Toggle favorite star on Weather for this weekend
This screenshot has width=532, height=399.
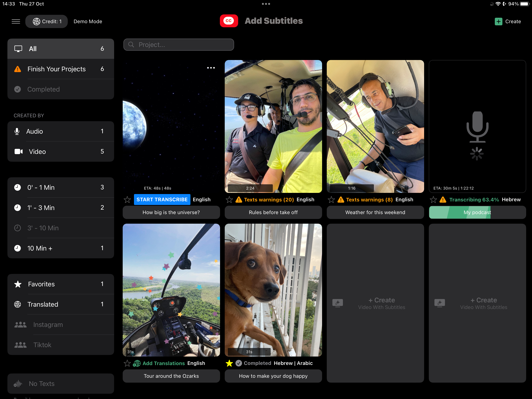pos(331,199)
